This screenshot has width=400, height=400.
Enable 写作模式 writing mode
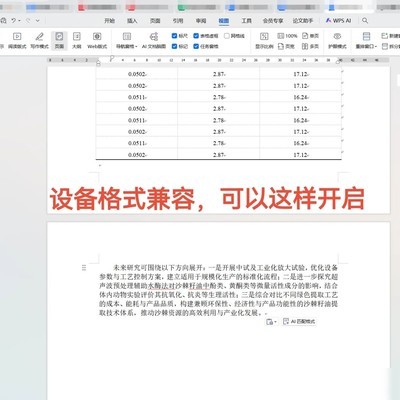click(39, 41)
